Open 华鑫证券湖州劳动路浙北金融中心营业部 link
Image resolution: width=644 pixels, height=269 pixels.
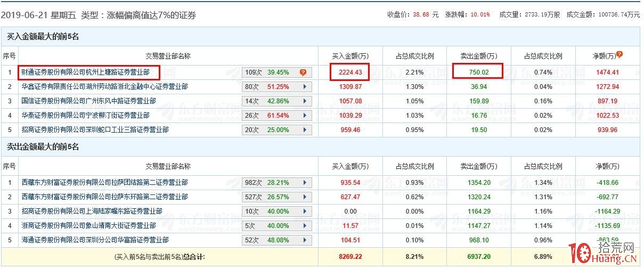click(104, 86)
